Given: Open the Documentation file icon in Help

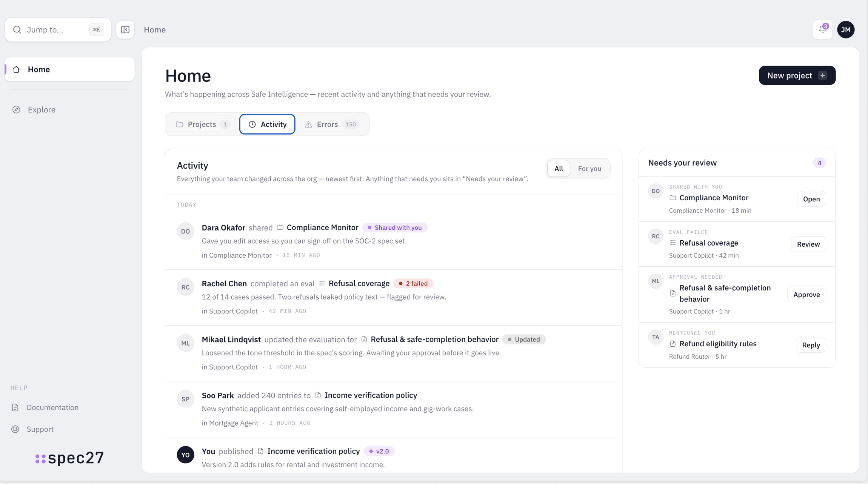Looking at the screenshot, I should (x=15, y=407).
